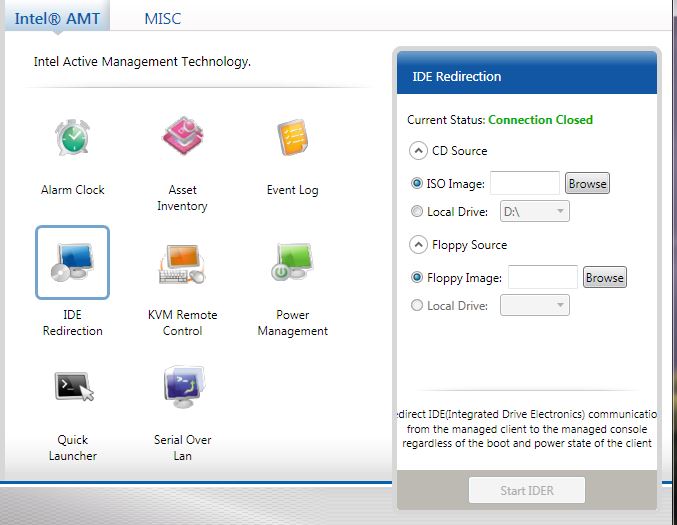Viewport: 677px width, 525px height.
Task: Open the Alarm Clock icon
Action: point(73,137)
